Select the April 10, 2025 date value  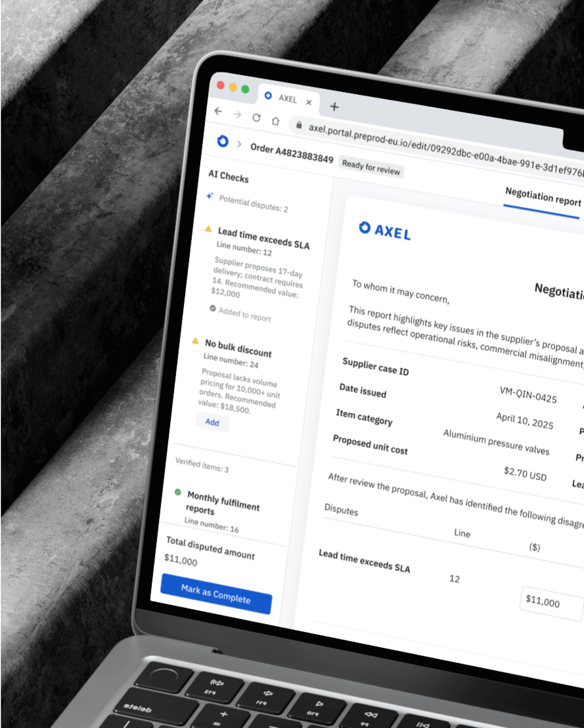click(x=525, y=421)
